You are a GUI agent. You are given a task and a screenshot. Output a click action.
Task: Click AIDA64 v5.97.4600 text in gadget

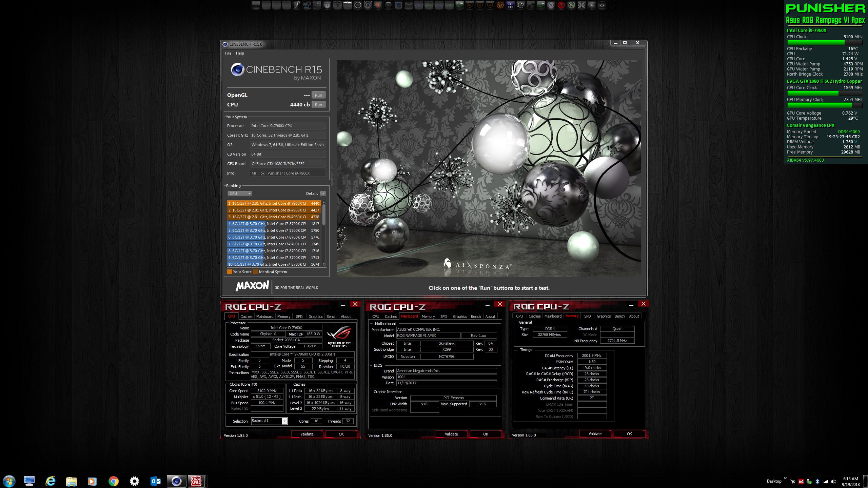click(x=805, y=160)
